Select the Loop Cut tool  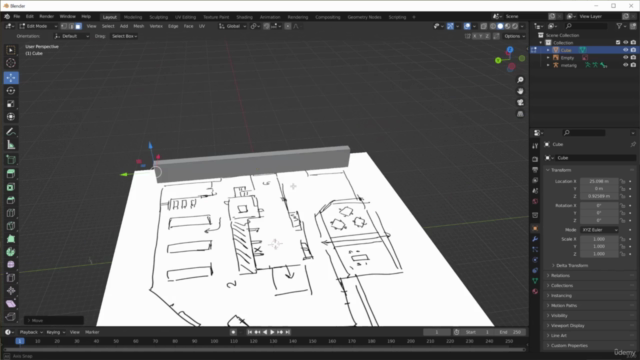(x=11, y=213)
